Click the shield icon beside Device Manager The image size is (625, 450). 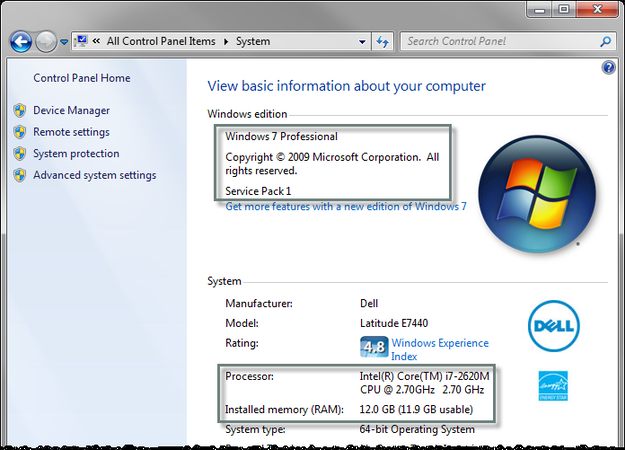(20, 110)
